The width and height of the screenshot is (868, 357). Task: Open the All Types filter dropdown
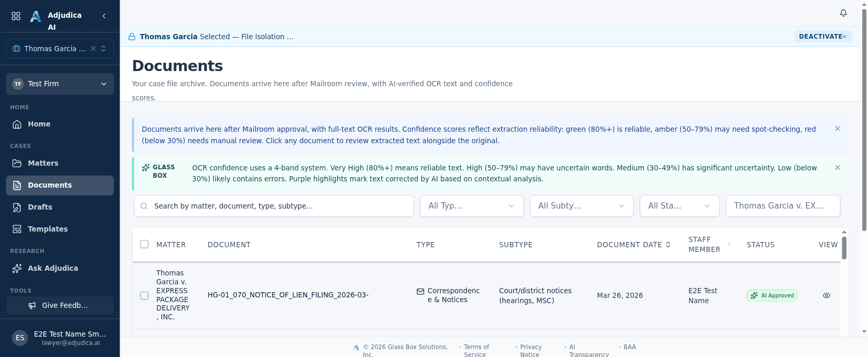[x=472, y=206]
